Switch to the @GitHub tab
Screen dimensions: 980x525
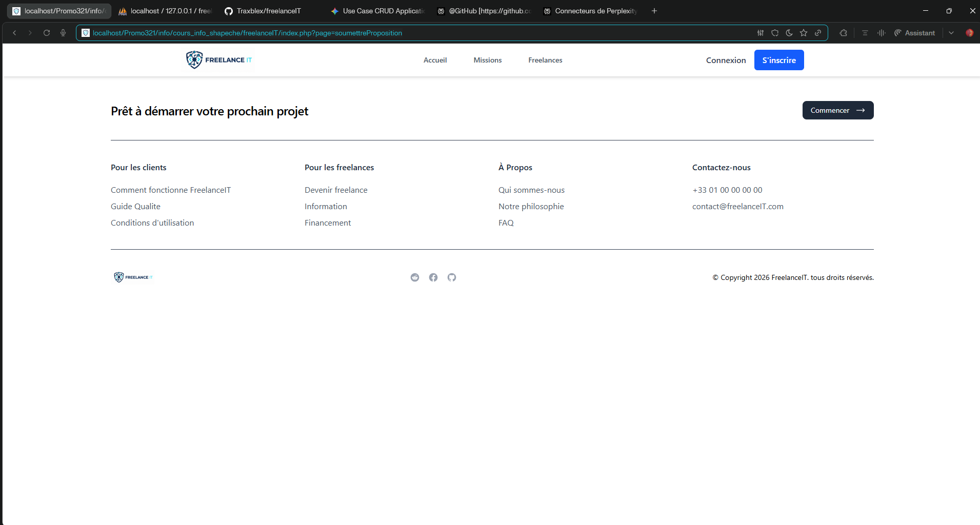485,11
